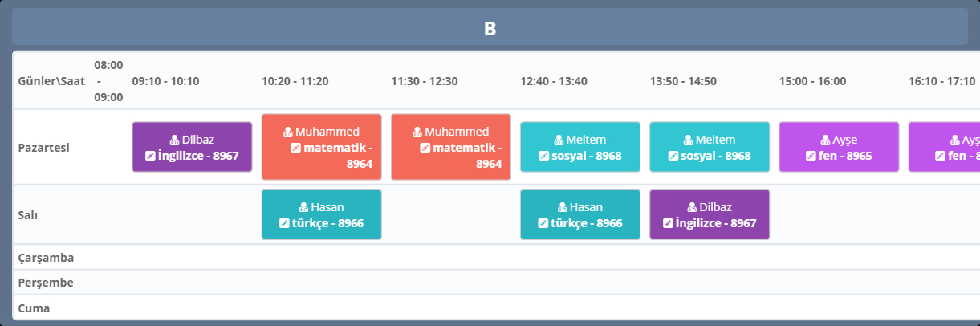
Task: Click person icon on Monday 10:20 Muhammed card
Action: click(288, 132)
